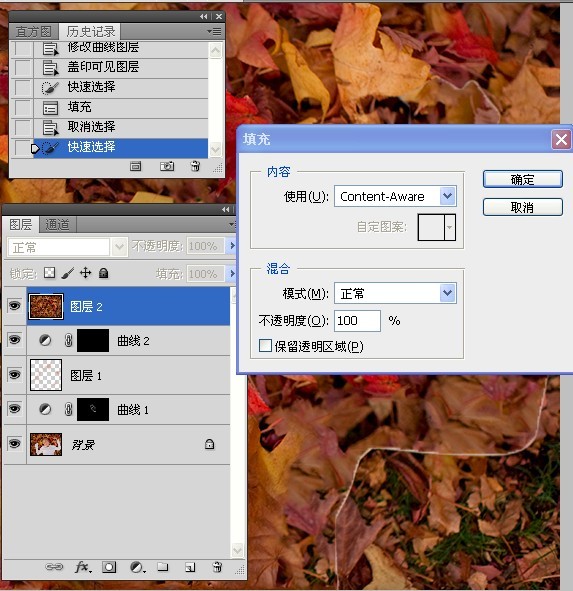573x591 pixels.
Task: Toggle 曲线 1 layer eye icon
Action: (14, 409)
